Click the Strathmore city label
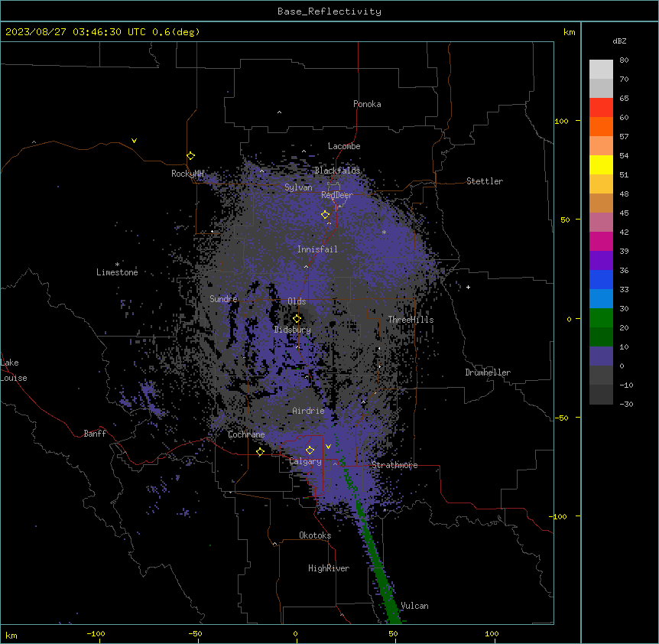The height and width of the screenshot is (644, 659). pyautogui.click(x=394, y=465)
